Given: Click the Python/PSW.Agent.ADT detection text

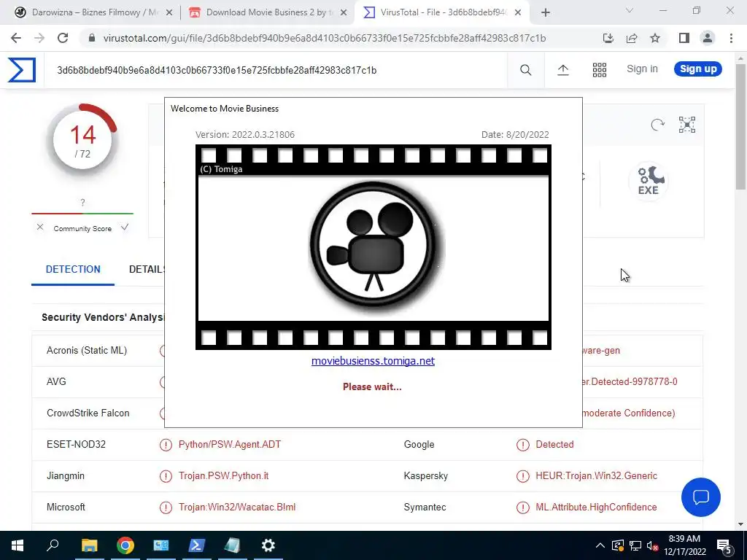Looking at the screenshot, I should tap(230, 444).
